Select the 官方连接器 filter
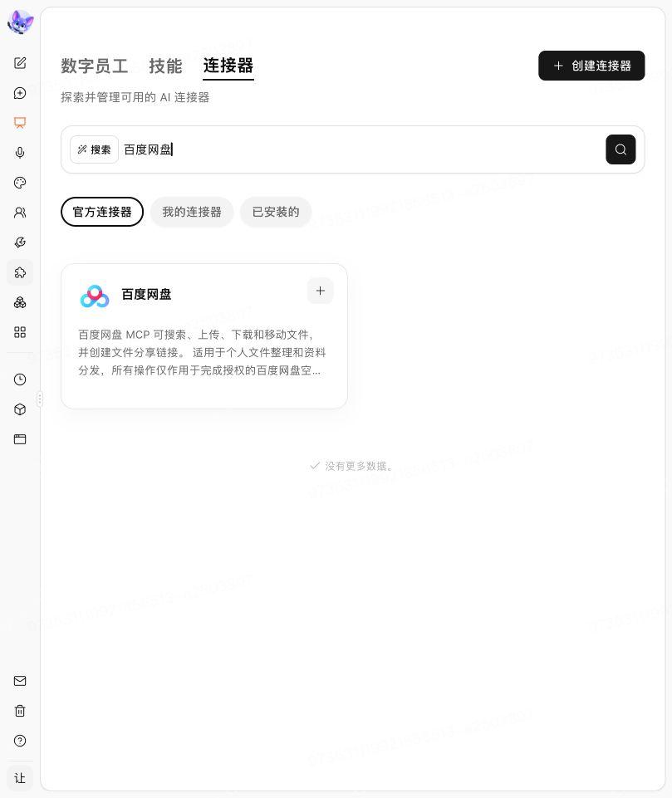 pyautogui.click(x=102, y=212)
